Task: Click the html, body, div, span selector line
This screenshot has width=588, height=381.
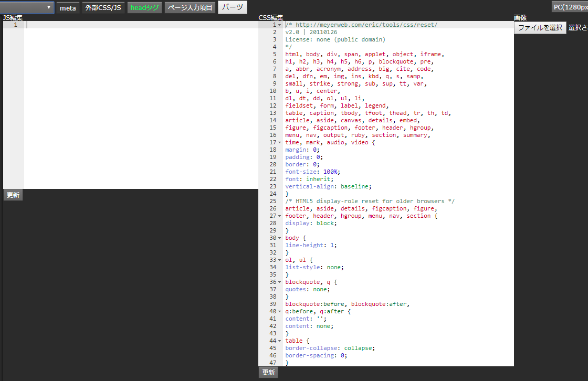Action: tap(364, 55)
